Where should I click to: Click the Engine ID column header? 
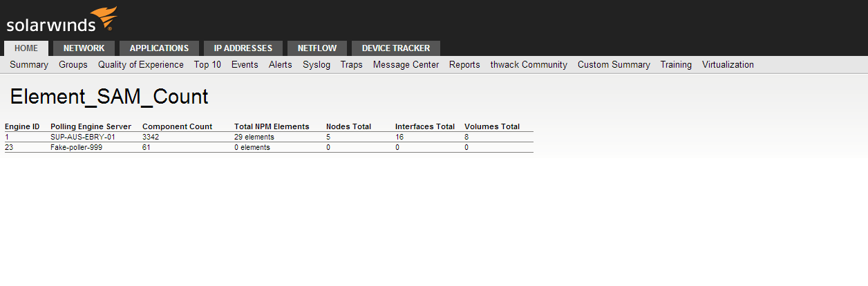(x=22, y=126)
